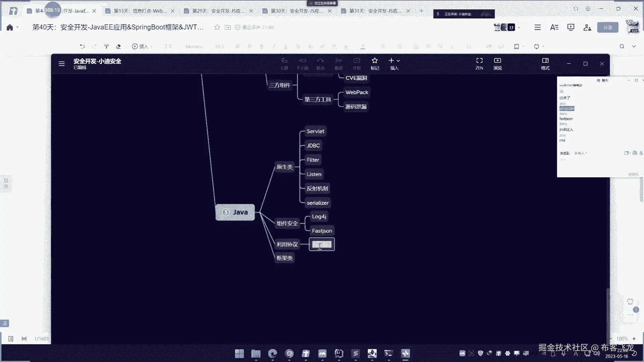Click the zoom-in plus at 100%
Viewport: 644px width, 362px height.
click(634, 339)
